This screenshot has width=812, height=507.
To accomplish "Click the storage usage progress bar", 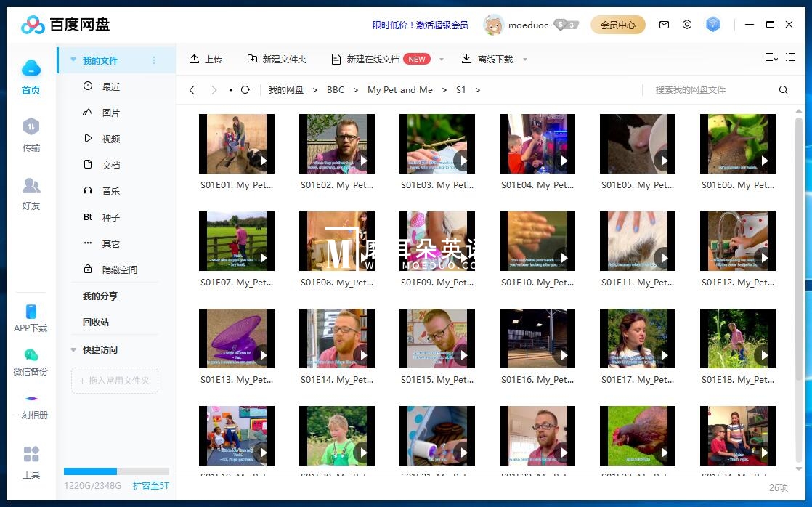I will [x=116, y=471].
